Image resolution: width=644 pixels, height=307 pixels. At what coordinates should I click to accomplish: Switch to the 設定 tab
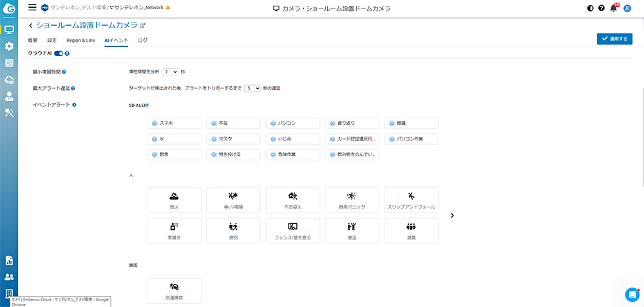click(52, 40)
